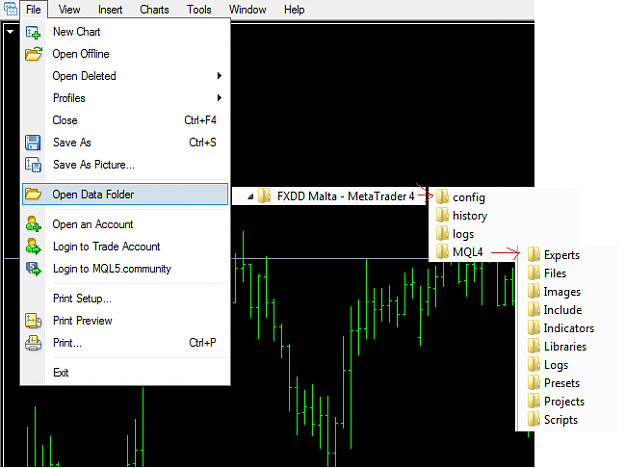Select the Indicators folder label
The image size is (625, 468).
click(x=569, y=328)
